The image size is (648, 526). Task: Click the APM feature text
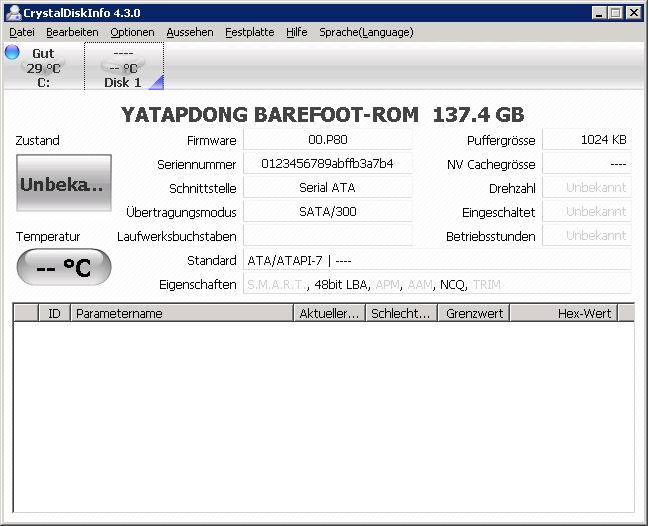[x=388, y=285]
